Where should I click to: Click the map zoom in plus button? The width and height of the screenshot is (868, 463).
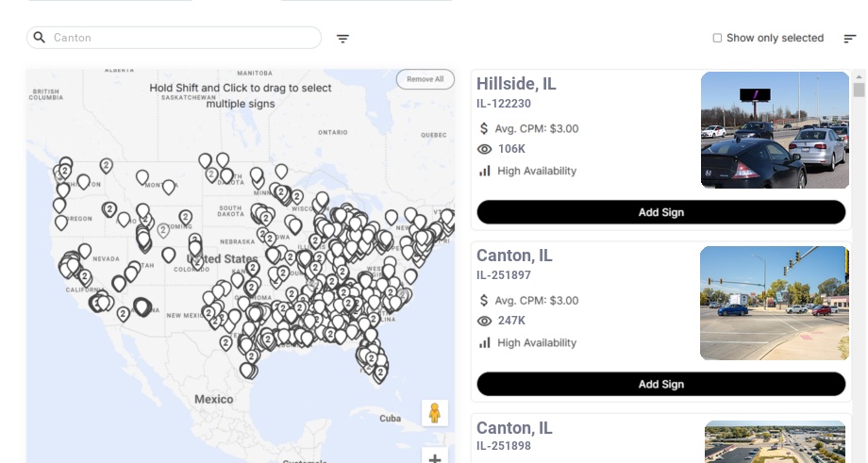pyautogui.click(x=435, y=458)
